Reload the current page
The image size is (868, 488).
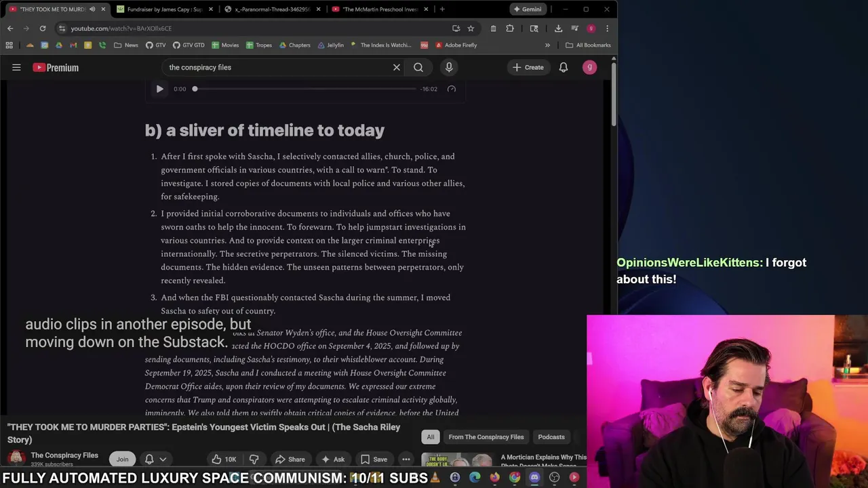(43, 28)
